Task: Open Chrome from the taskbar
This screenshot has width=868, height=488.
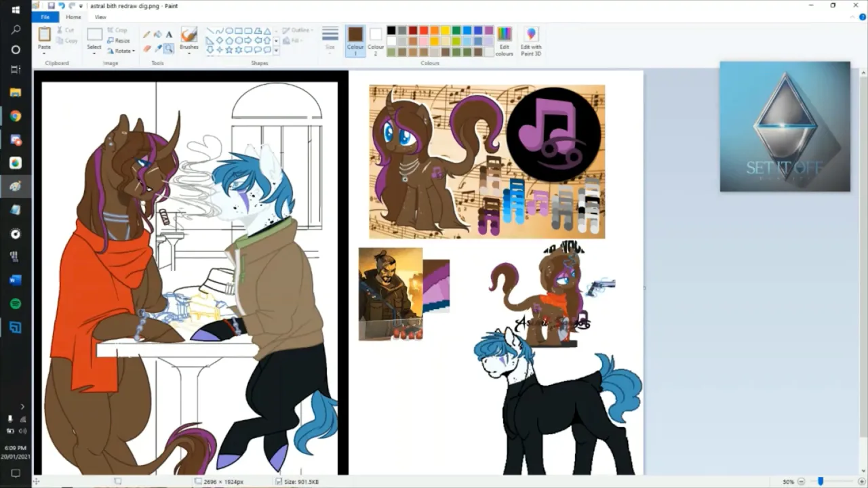Action: (x=16, y=117)
